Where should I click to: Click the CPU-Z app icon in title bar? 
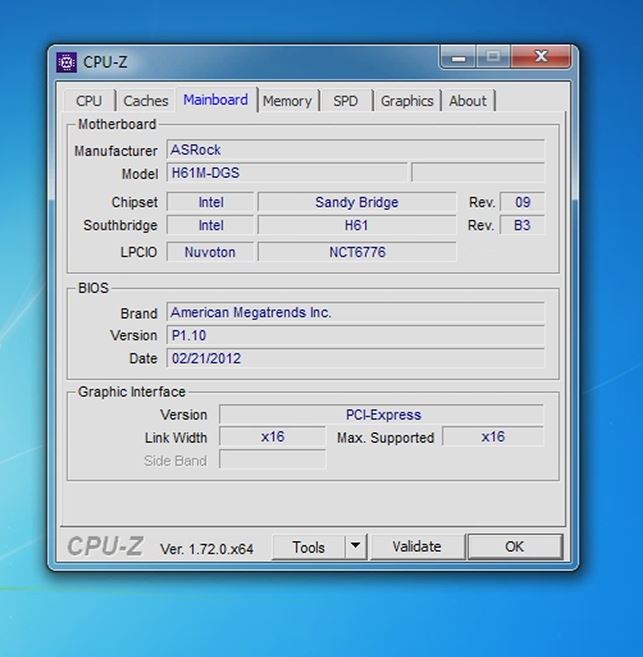(x=66, y=62)
